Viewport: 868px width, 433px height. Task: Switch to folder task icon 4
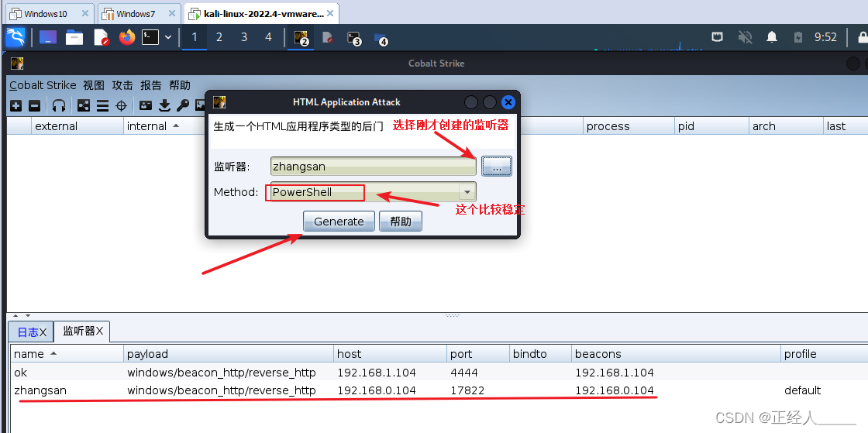[381, 38]
